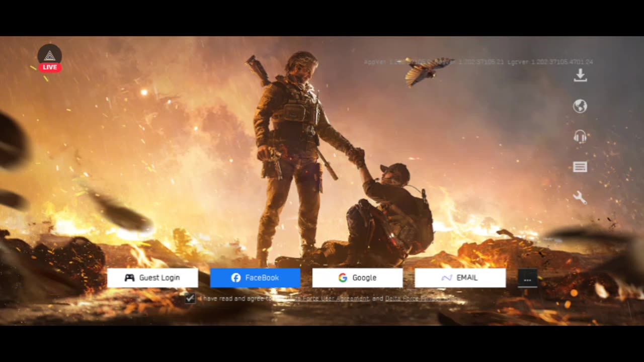Open the Delta Force Privacy Policy link

coord(422,299)
